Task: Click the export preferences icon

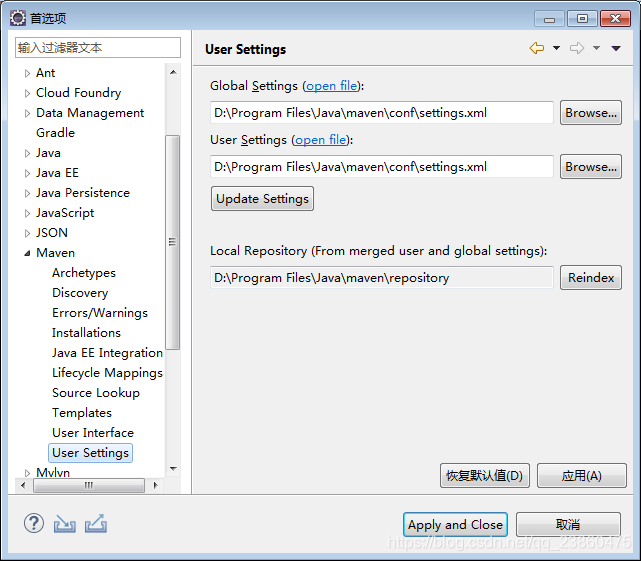Action: click(96, 524)
